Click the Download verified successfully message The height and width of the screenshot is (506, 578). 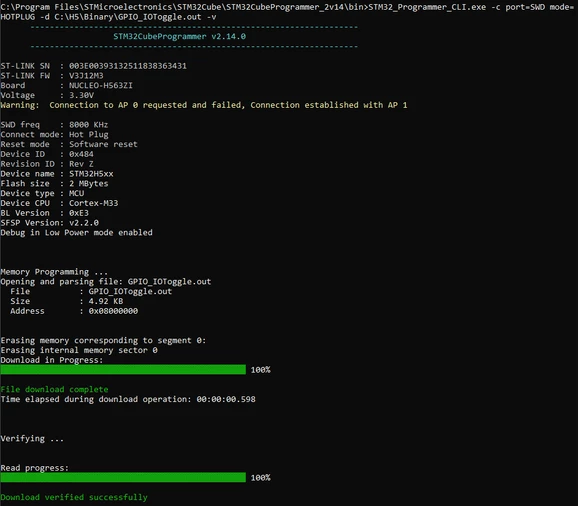pos(74,498)
